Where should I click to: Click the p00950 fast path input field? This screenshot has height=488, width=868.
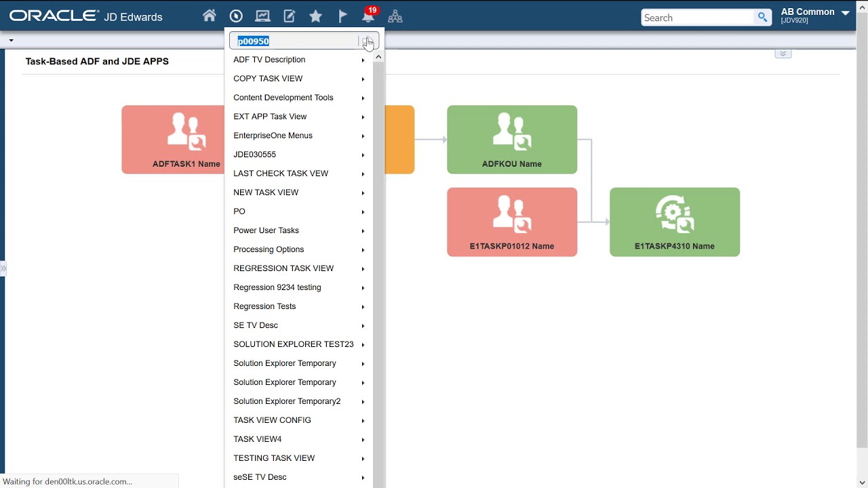[294, 41]
